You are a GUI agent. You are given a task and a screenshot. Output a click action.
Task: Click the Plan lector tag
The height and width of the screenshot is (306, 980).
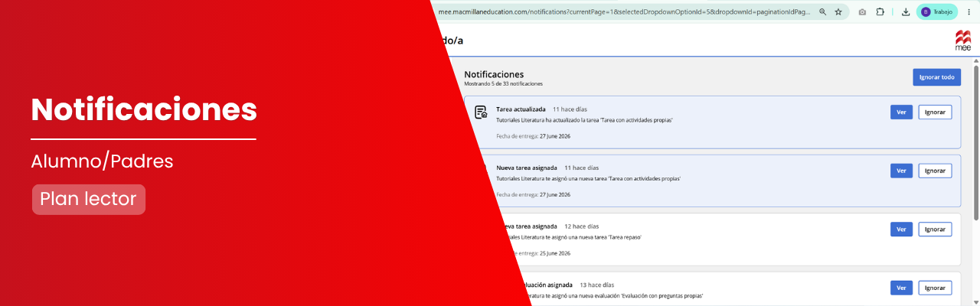89,200
